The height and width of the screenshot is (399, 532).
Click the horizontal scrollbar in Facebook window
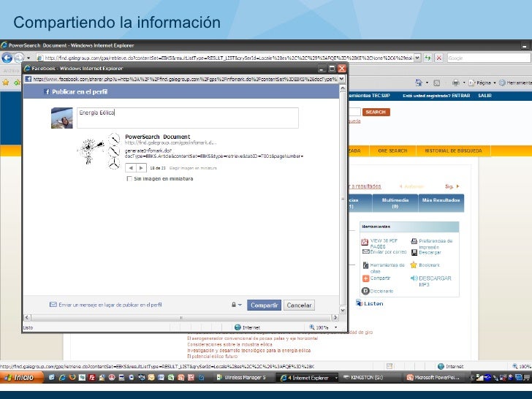(180, 318)
